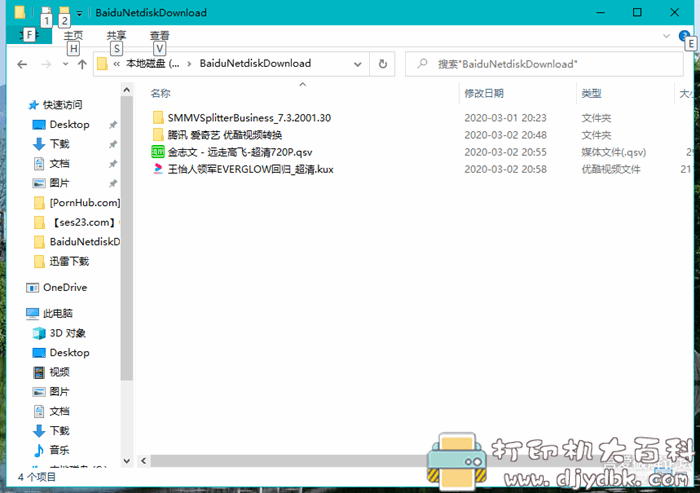Open the 迅雷下载 folder in sidebar
This screenshot has width=700, height=493.
tap(69, 261)
